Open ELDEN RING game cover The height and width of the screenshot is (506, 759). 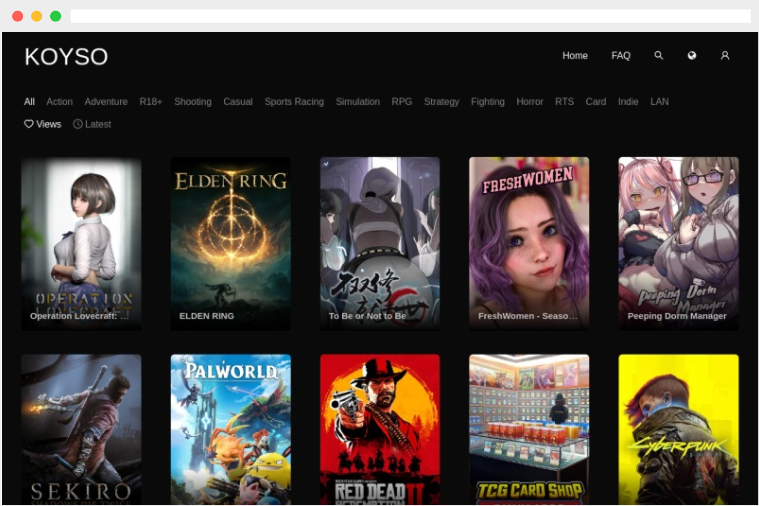[x=231, y=244]
